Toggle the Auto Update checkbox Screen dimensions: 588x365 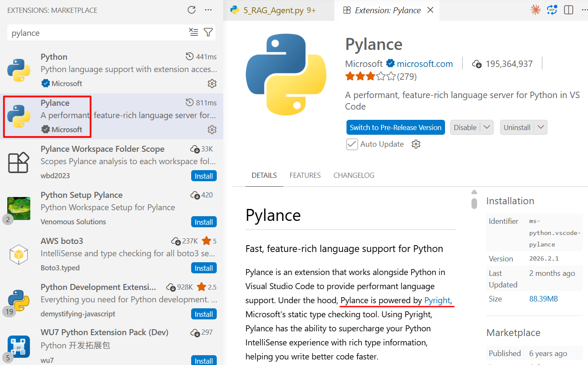tap(352, 144)
